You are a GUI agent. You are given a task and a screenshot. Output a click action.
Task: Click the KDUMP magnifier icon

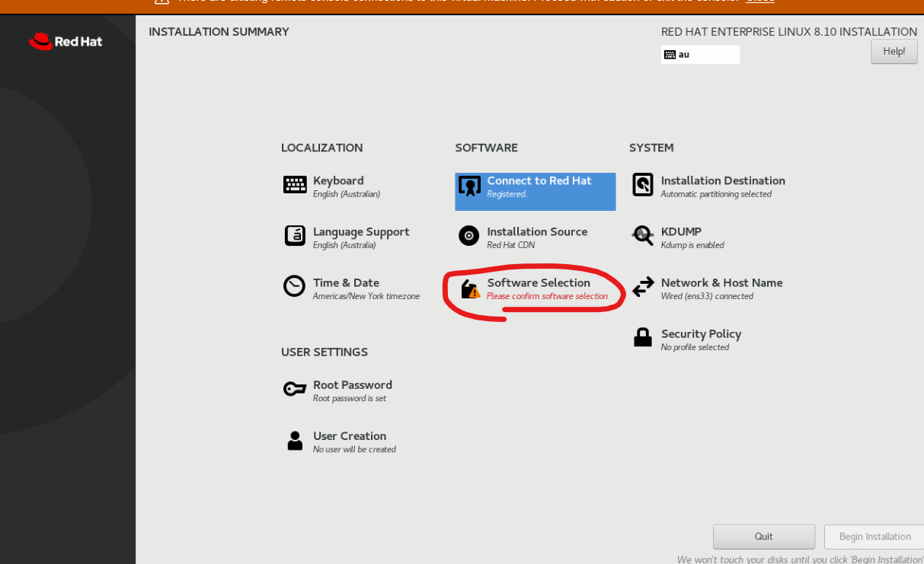[x=643, y=236]
